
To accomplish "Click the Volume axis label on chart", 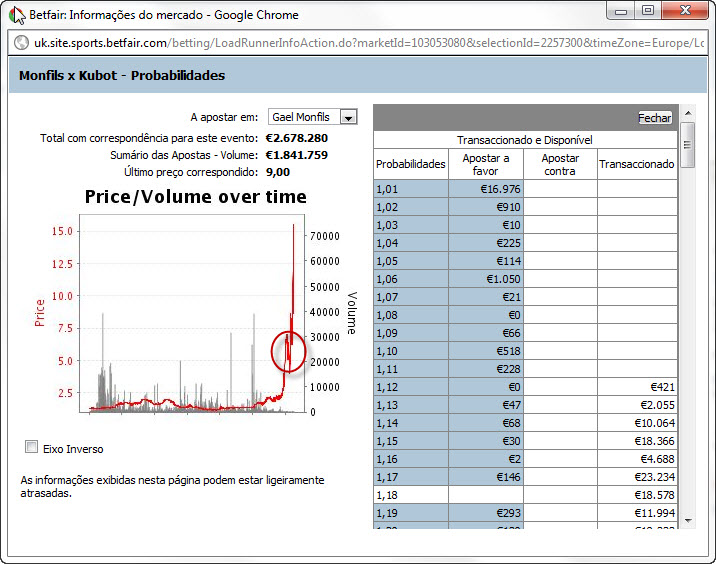I will (351, 313).
